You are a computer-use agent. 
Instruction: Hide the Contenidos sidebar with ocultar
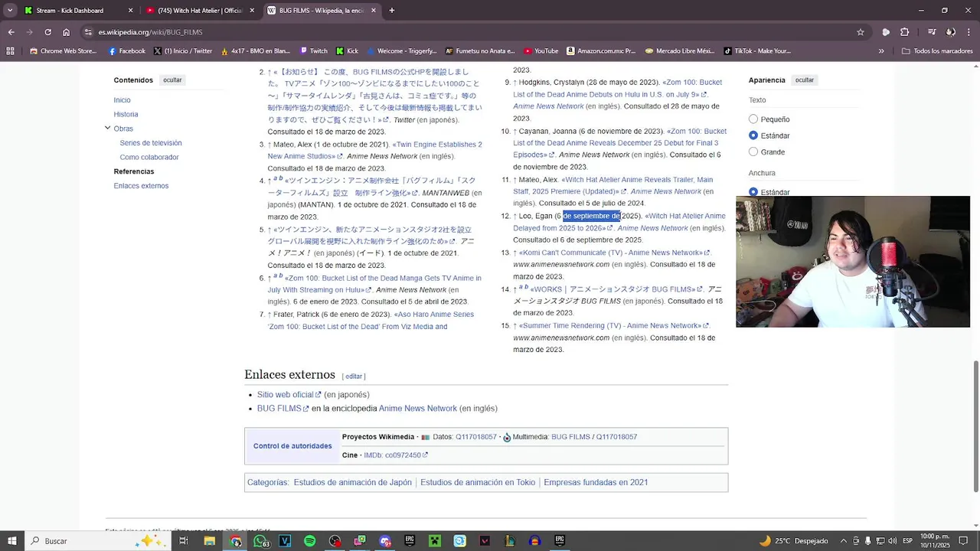172,80
